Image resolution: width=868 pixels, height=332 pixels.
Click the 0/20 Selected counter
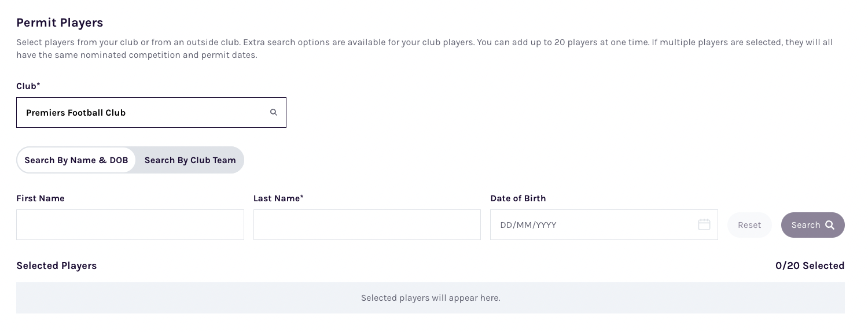coord(810,265)
